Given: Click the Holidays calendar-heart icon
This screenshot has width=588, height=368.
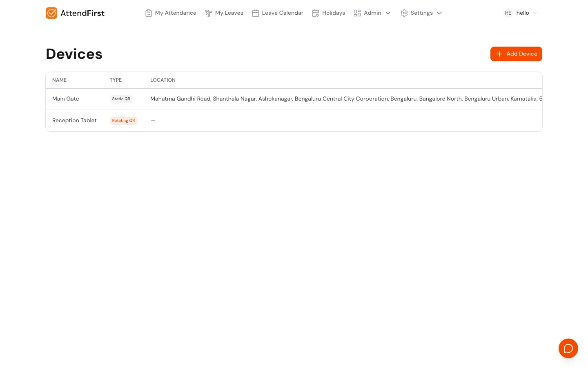Looking at the screenshot, I should [x=316, y=13].
